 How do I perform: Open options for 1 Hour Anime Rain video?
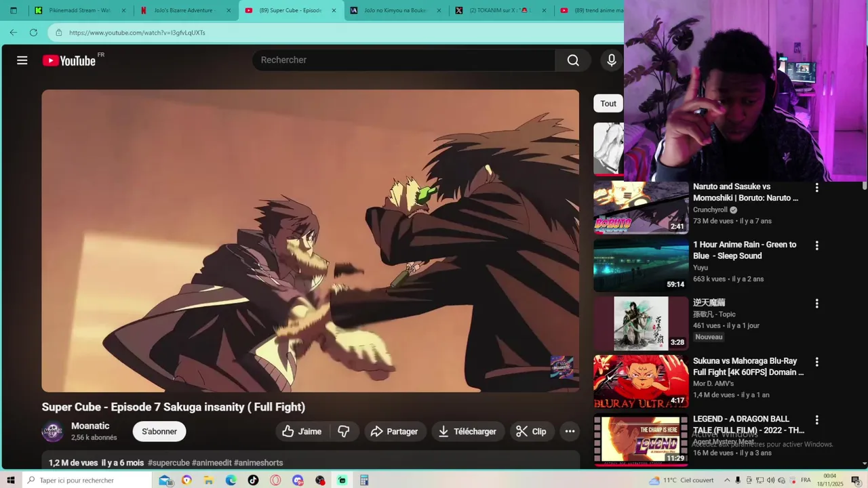[816, 246]
